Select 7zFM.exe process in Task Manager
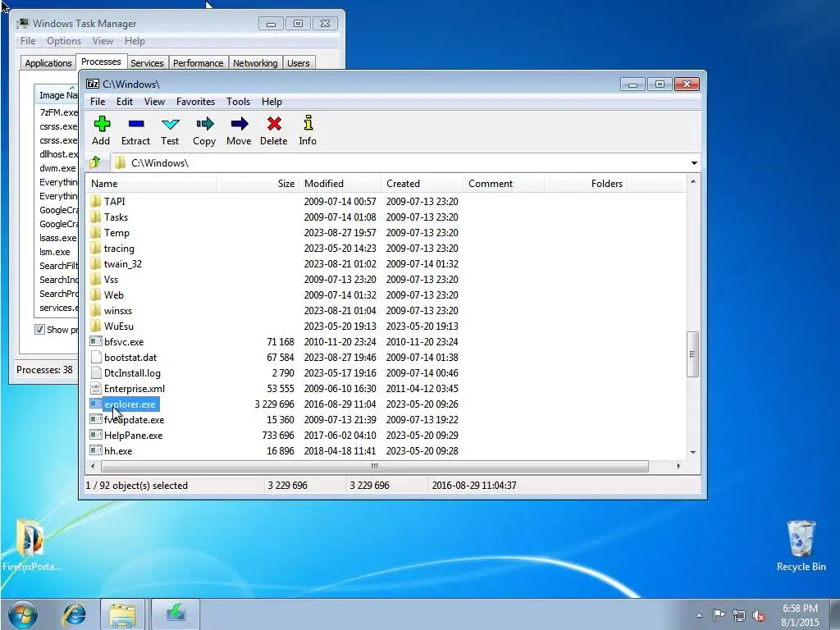The height and width of the screenshot is (630, 840). (x=58, y=112)
